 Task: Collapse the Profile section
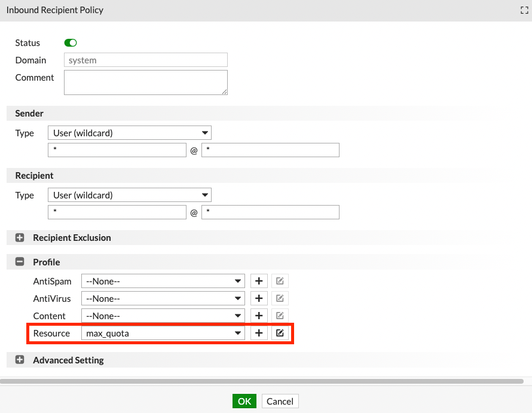(20, 262)
